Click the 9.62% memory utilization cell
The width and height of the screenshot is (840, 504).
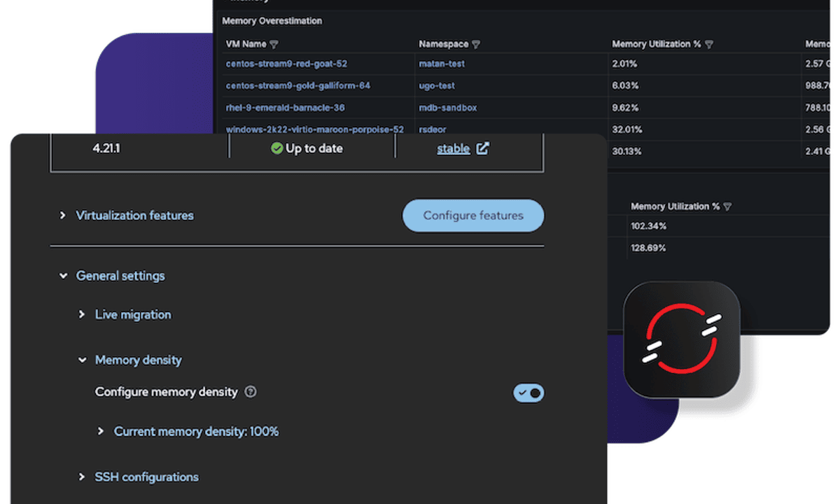click(624, 108)
